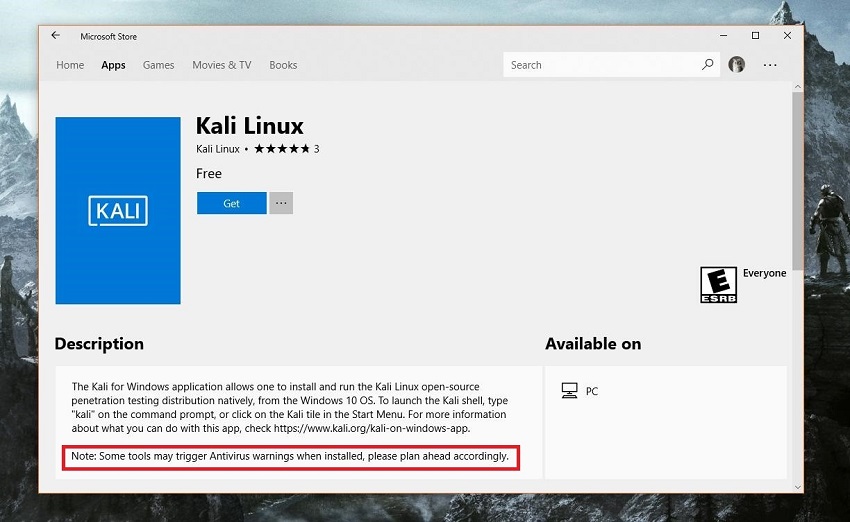Click the ESRB Everyone rating icon

point(718,284)
